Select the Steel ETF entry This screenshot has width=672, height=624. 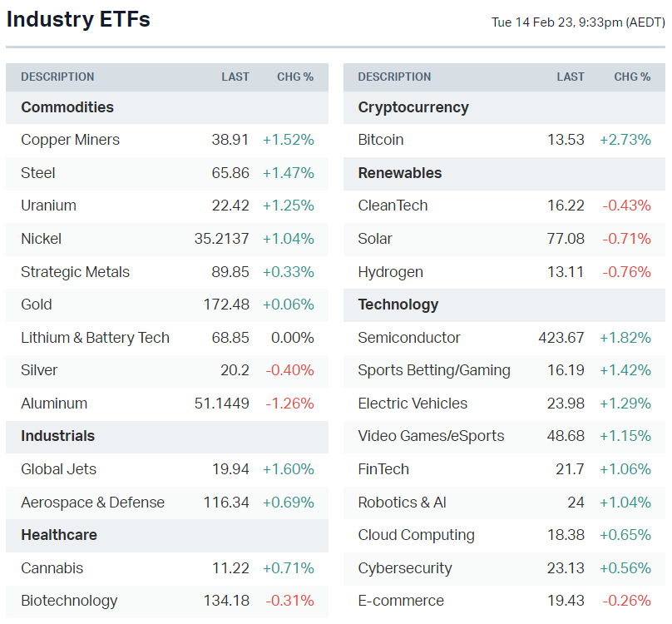[x=38, y=173]
